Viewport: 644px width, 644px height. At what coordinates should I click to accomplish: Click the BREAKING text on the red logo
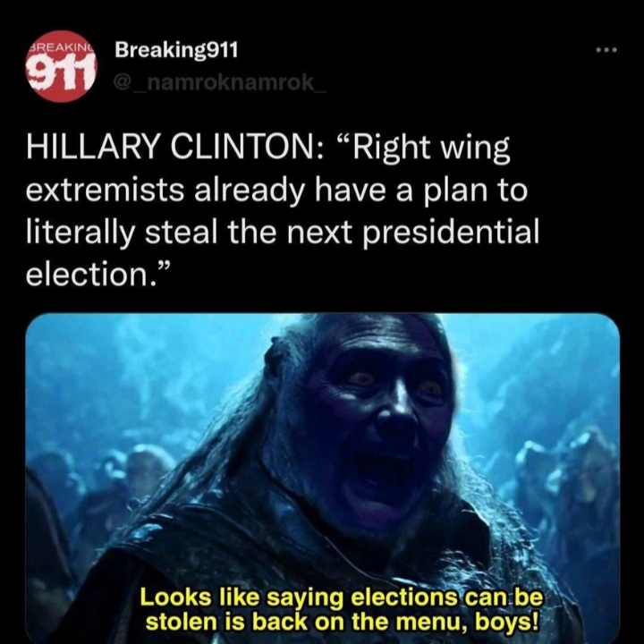tap(62, 47)
